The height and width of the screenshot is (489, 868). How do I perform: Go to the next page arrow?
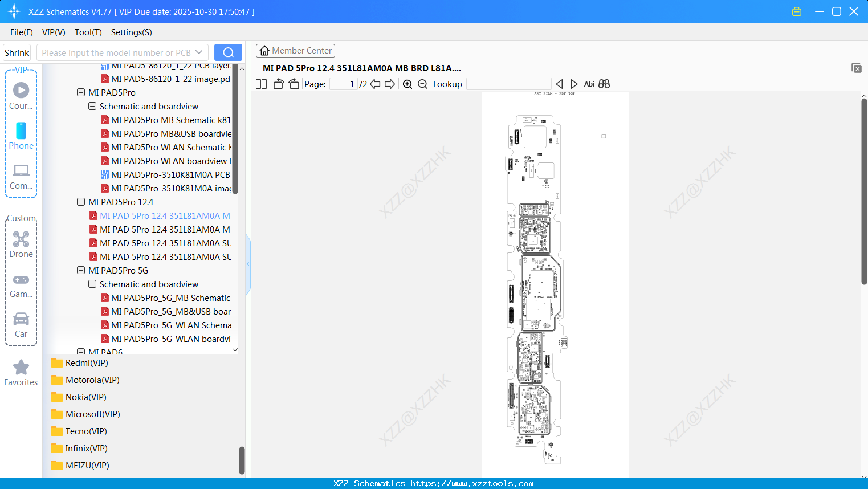click(x=390, y=84)
